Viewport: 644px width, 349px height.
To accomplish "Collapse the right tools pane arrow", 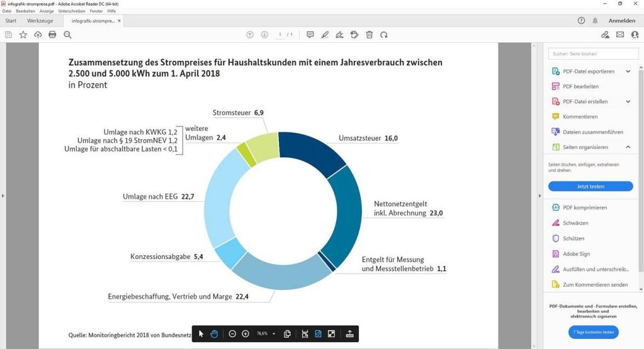I will coord(539,196).
